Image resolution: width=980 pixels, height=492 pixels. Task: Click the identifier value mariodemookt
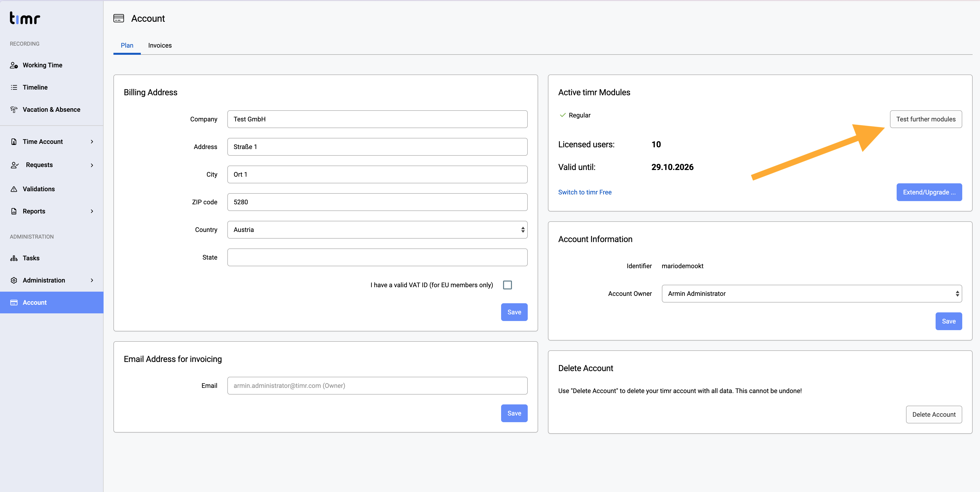click(683, 266)
